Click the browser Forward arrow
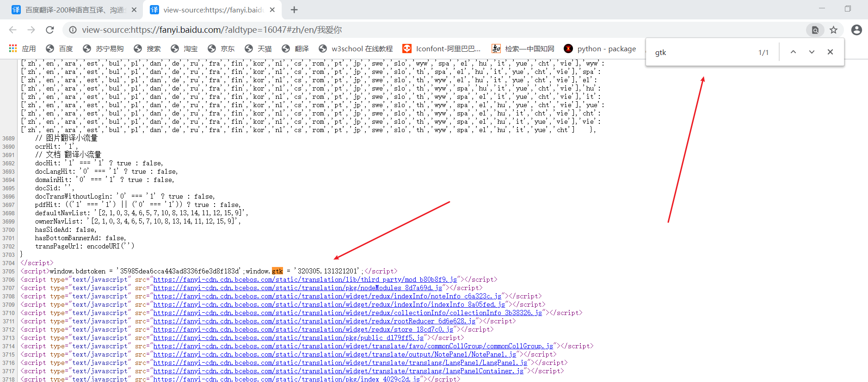 [x=31, y=30]
